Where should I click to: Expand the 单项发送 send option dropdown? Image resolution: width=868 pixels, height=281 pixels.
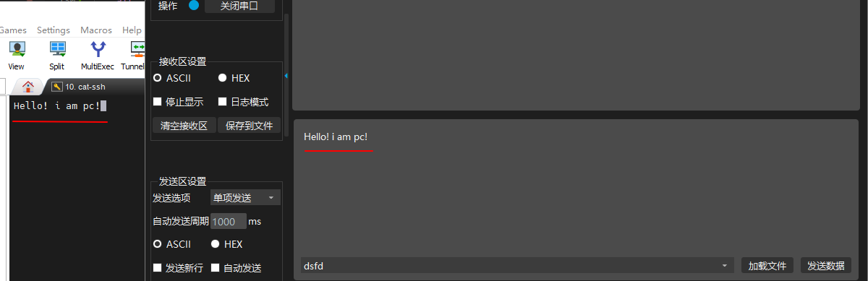coord(245,197)
